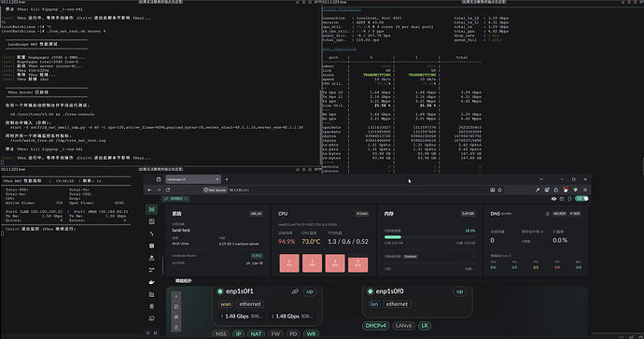644x339 pixels.
Task: Click CPU core 0 usage block
Action: (289, 263)
